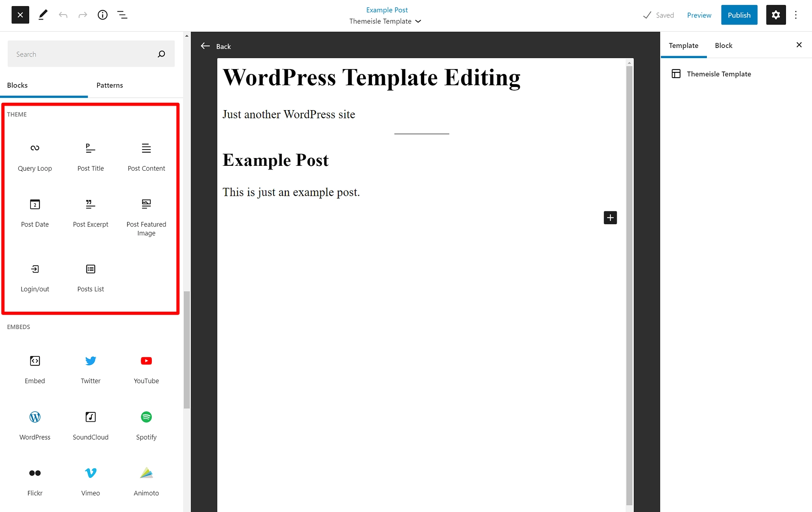Select the Posts List block icon
812x512 pixels.
pyautogui.click(x=90, y=269)
